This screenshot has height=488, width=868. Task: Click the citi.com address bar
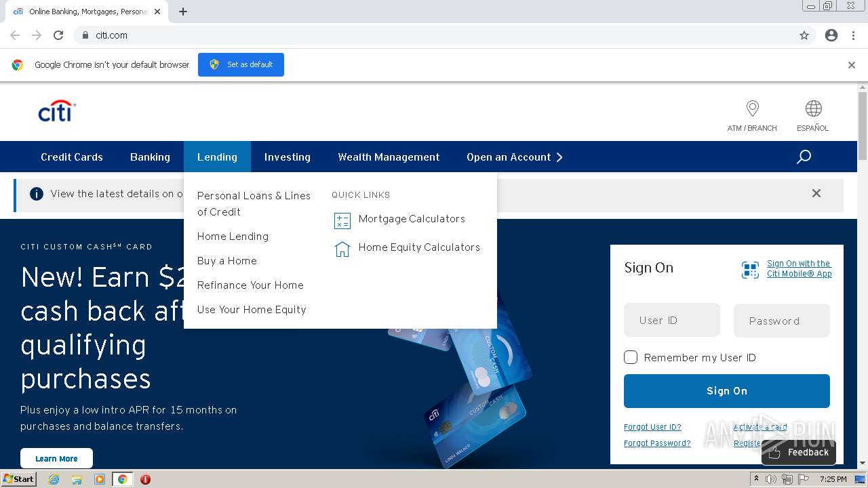[x=434, y=35]
